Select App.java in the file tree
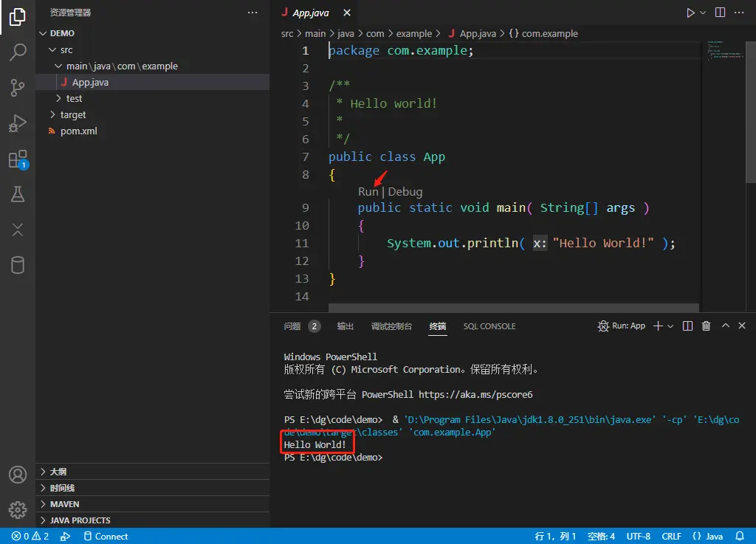Image resolution: width=756 pixels, height=544 pixels. (152, 83)
